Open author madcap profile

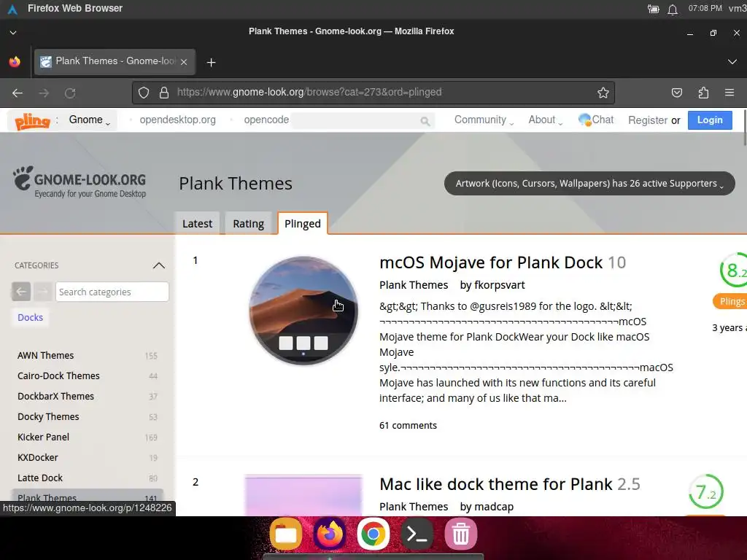[494, 506]
